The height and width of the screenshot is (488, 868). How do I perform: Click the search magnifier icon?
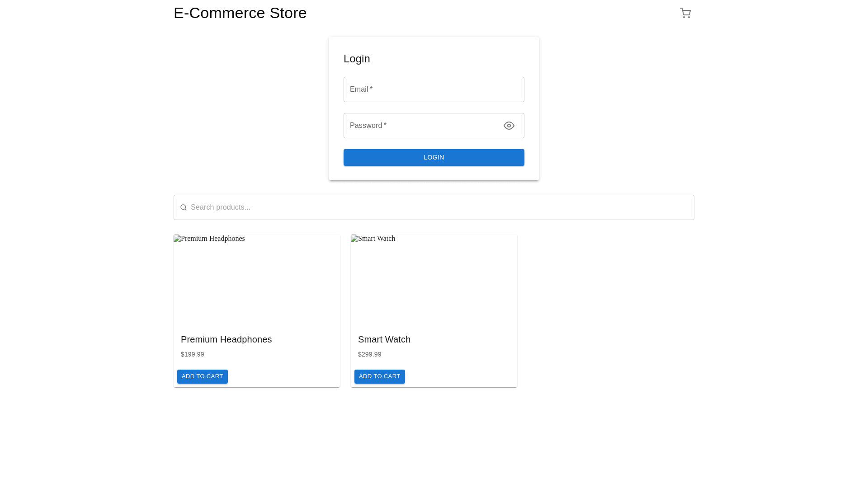pos(184,207)
